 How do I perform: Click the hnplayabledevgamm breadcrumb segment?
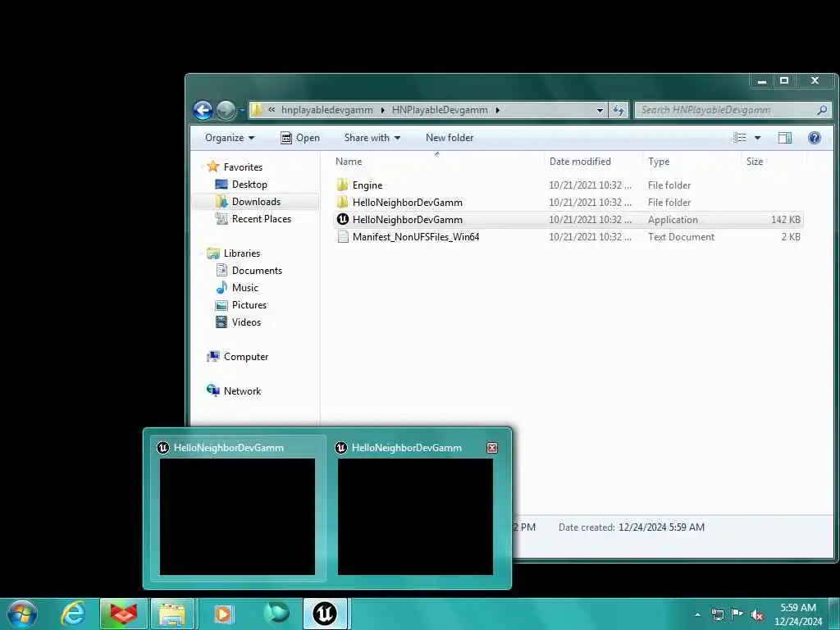point(326,110)
